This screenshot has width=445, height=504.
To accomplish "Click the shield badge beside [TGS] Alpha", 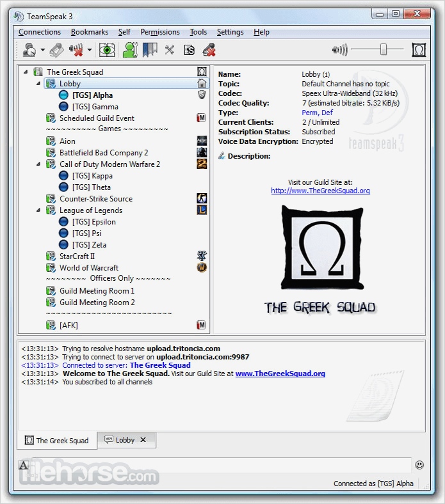I will (202, 95).
